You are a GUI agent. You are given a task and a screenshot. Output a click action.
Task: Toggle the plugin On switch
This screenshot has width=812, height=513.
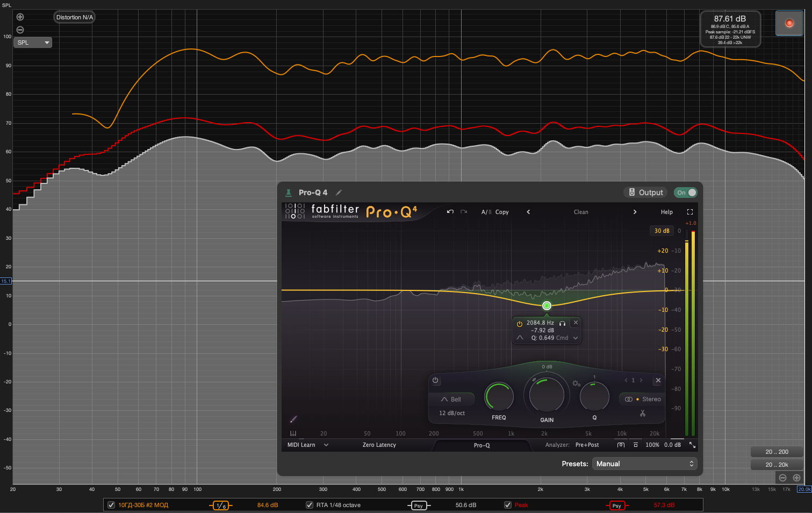(x=686, y=193)
